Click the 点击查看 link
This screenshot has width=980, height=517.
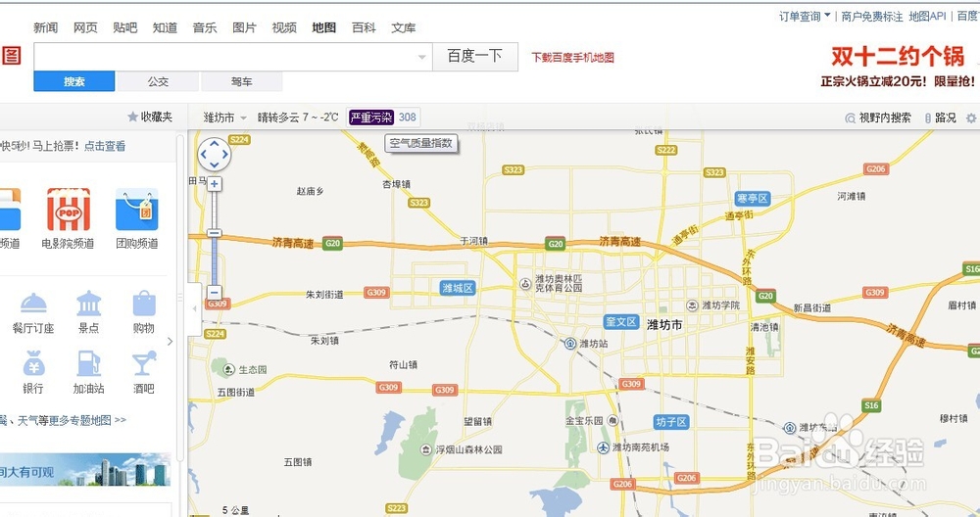pyautogui.click(x=105, y=146)
